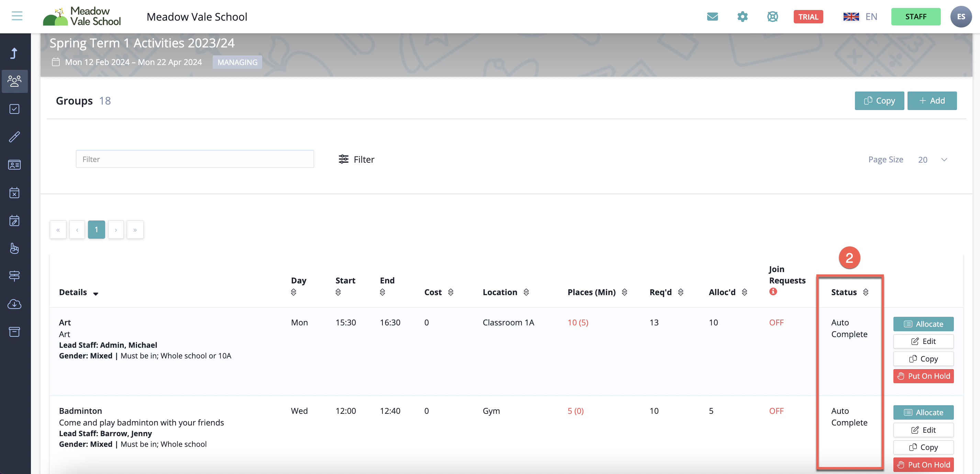Open the calendar cancel icon in sidebar

point(14,193)
